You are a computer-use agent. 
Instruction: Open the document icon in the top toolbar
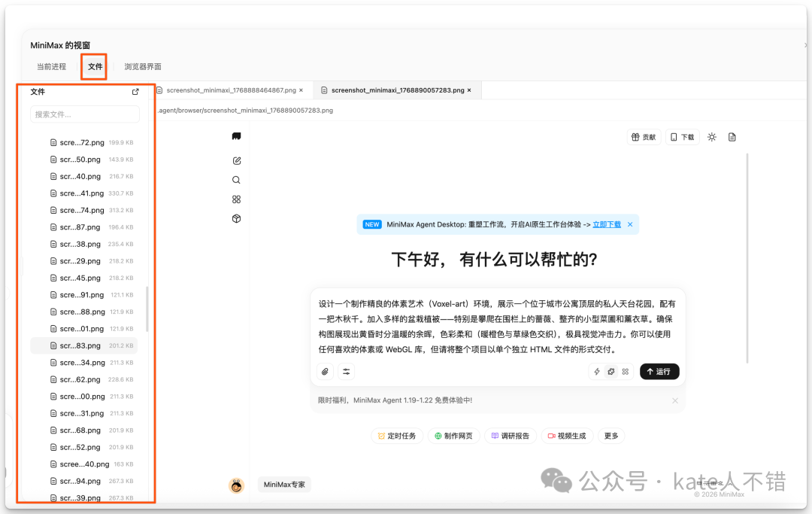coord(732,136)
